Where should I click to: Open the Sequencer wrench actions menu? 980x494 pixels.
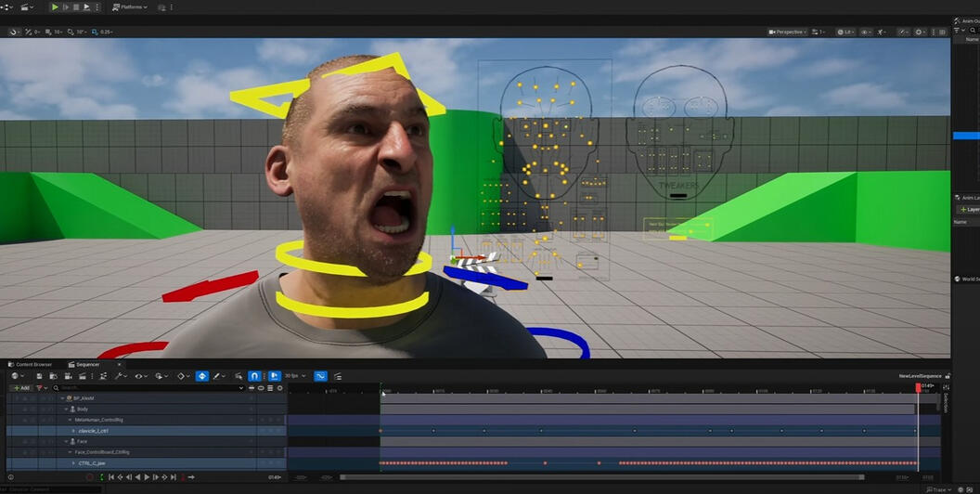pos(121,376)
